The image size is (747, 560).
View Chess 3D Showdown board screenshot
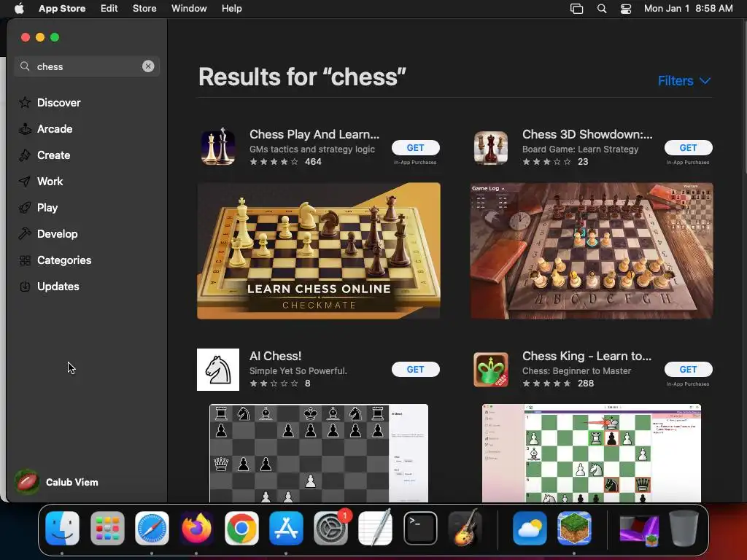click(x=592, y=251)
